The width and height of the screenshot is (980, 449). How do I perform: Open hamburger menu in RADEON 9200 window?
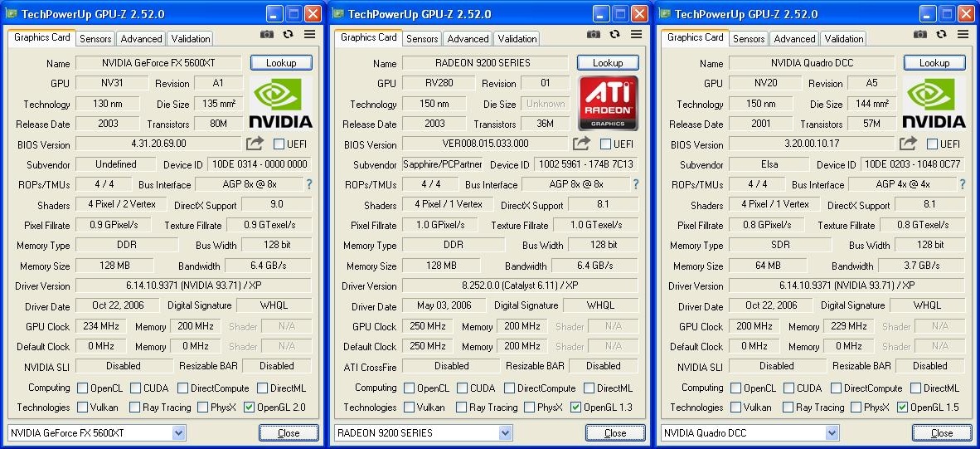coord(636,34)
